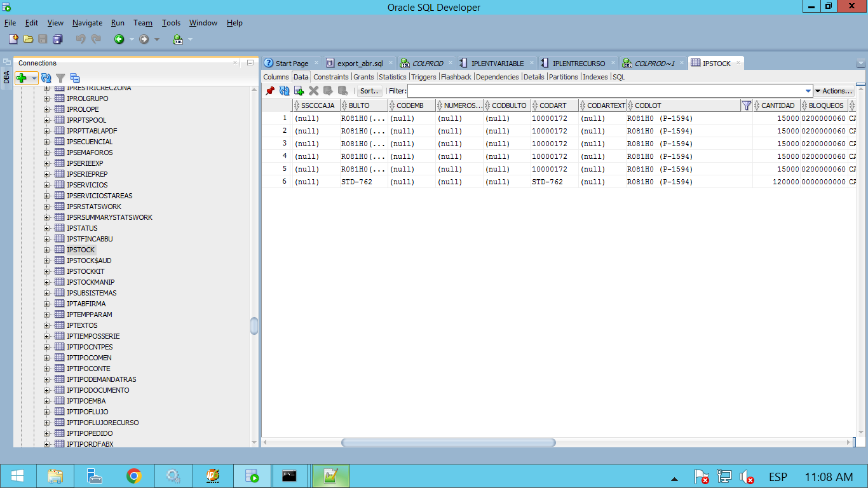
Task: Open the Action Center flag icon
Action: [x=701, y=477]
